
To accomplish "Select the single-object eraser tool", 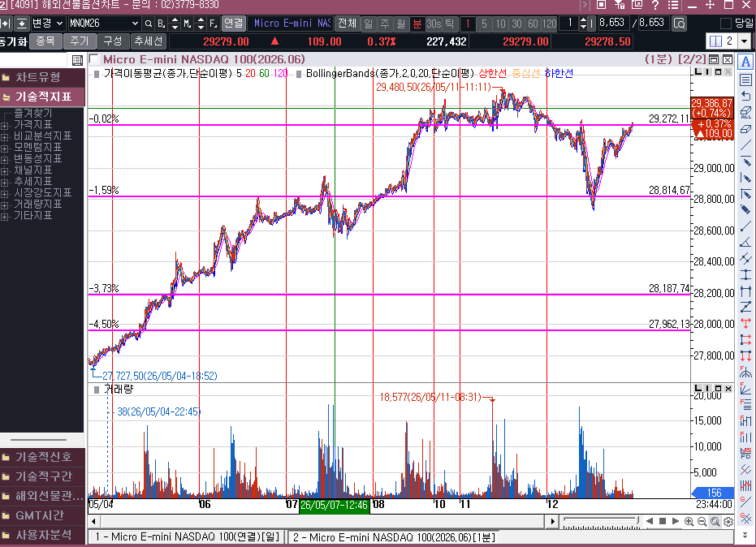I will 745,129.
